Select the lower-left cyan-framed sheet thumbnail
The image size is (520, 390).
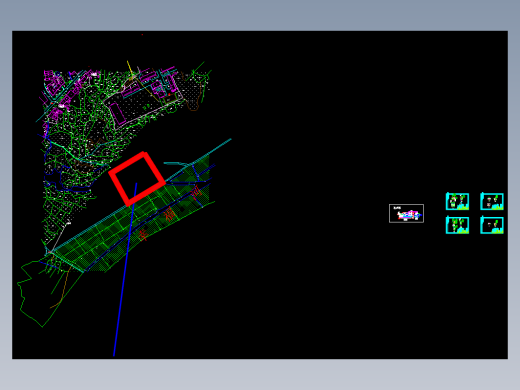[x=457, y=225]
